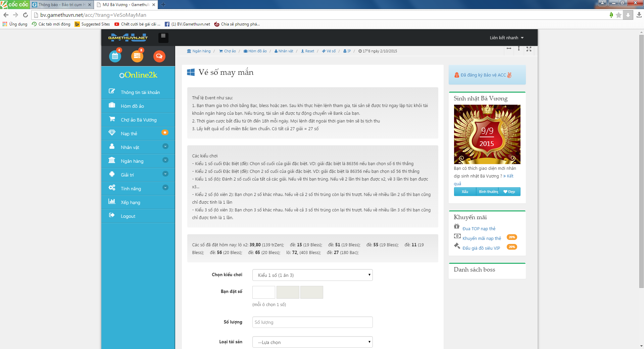644x349 pixels.
Task: Bookmark page with star icon
Action: 619,15
